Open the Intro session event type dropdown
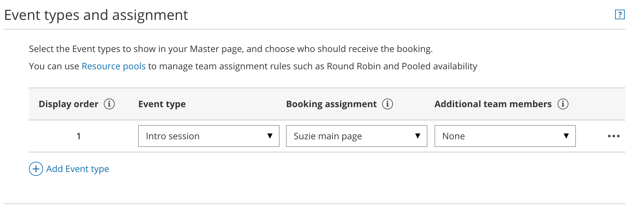The width and height of the screenshot is (644, 206). pos(202,136)
